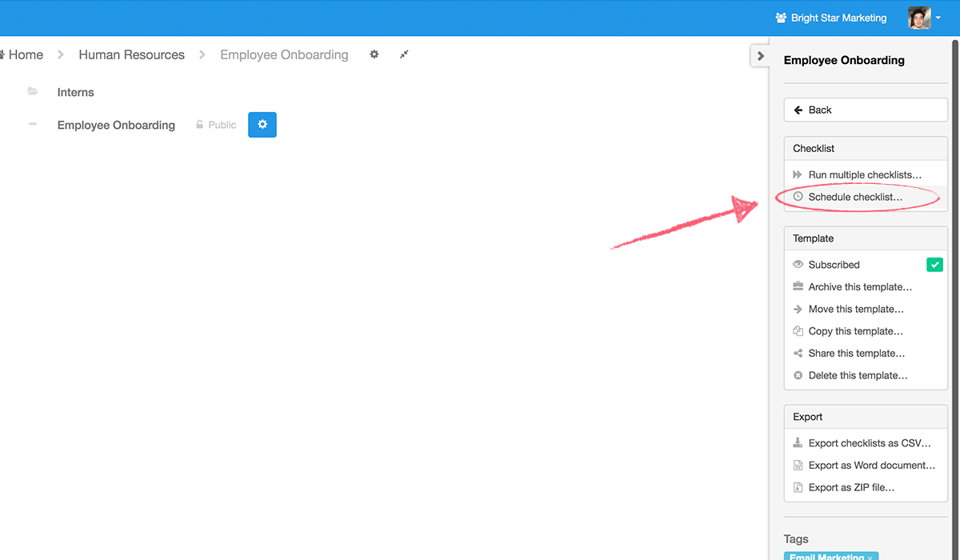Click the collapse arrows icon beside the breadcrumb
The height and width of the screenshot is (560, 960).
(x=404, y=54)
